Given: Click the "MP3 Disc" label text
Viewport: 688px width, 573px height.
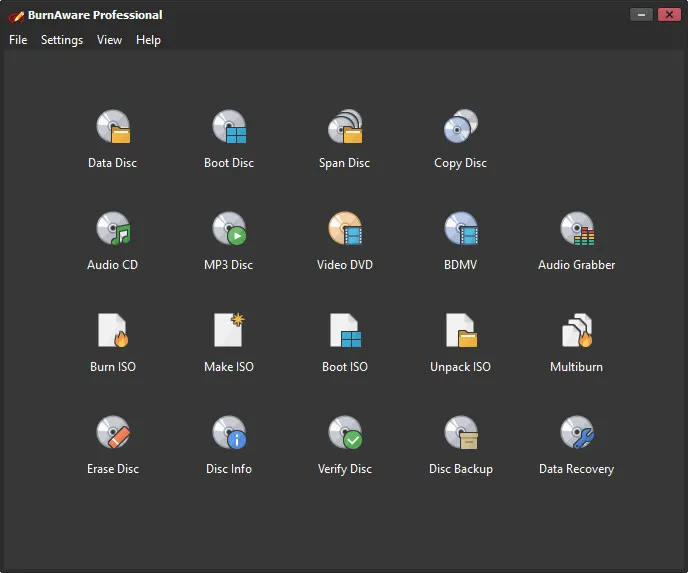Looking at the screenshot, I should [229, 265].
